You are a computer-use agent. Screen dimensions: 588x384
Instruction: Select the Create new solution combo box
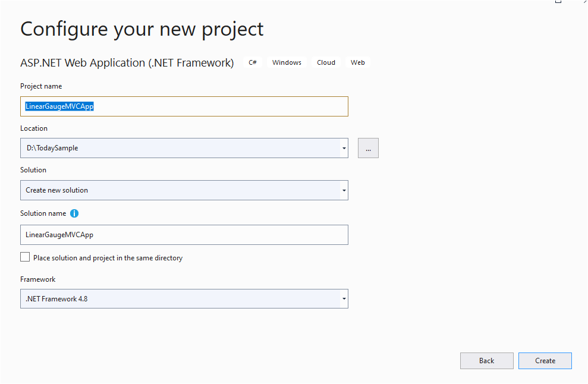[184, 190]
